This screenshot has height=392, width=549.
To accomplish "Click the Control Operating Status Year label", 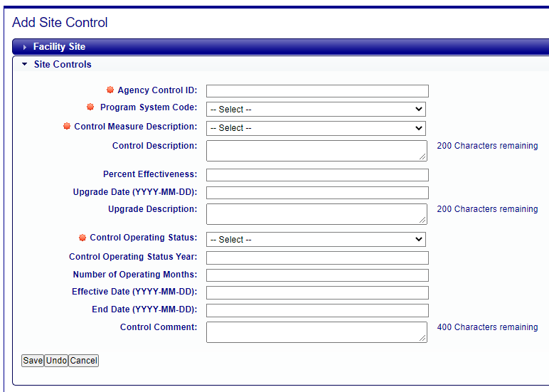I will click(133, 257).
